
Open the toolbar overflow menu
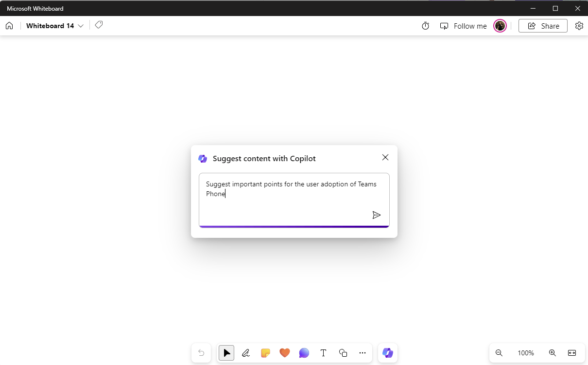pyautogui.click(x=362, y=353)
